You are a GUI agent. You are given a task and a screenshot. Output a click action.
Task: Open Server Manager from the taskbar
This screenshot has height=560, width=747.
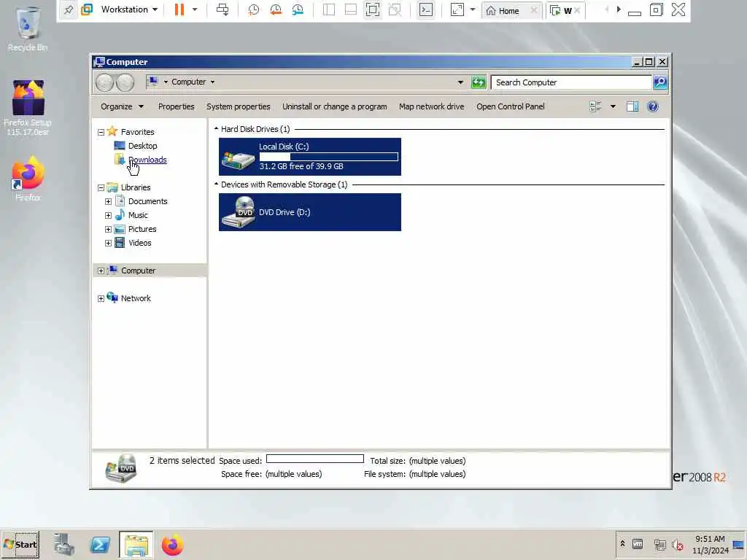coord(64,545)
